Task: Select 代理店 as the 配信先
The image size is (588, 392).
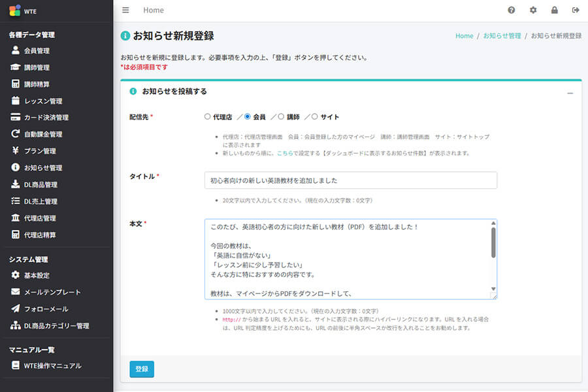Action: 207,116
